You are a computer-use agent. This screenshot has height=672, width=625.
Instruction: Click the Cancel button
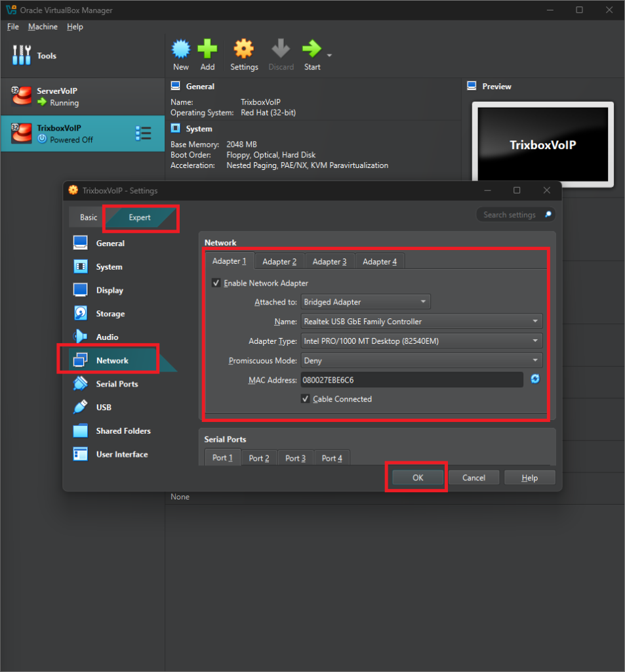(474, 478)
